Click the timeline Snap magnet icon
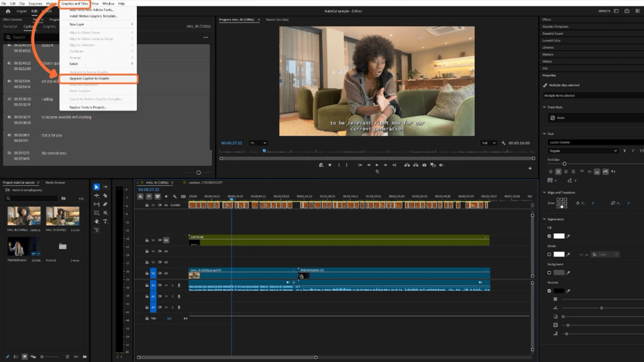Viewport: 644px width, 362px height. tap(149, 196)
